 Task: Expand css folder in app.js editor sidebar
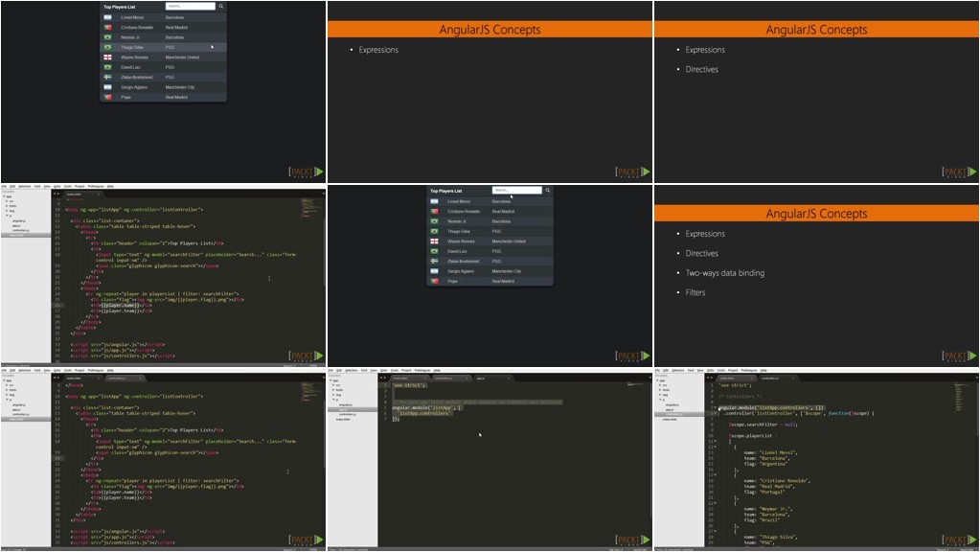click(333, 385)
